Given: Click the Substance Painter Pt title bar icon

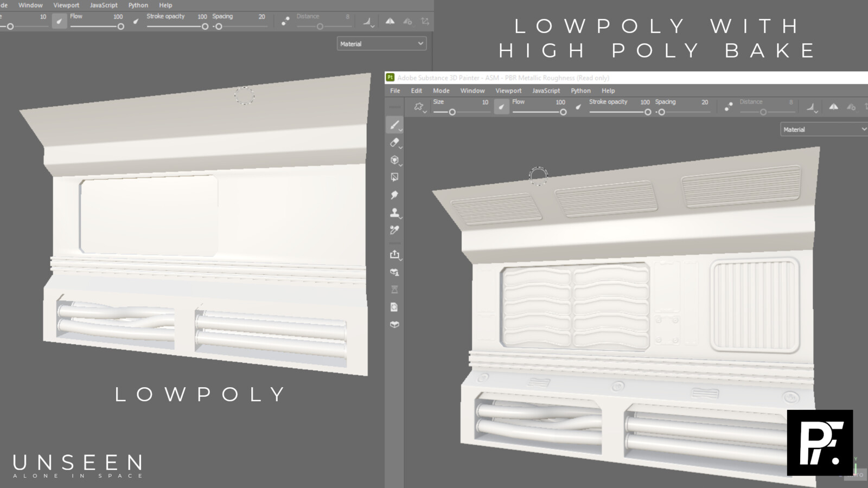Looking at the screenshot, I should tap(390, 78).
